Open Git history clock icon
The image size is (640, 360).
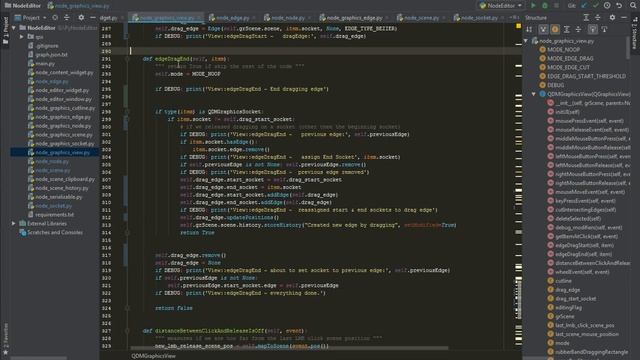tap(607, 6)
